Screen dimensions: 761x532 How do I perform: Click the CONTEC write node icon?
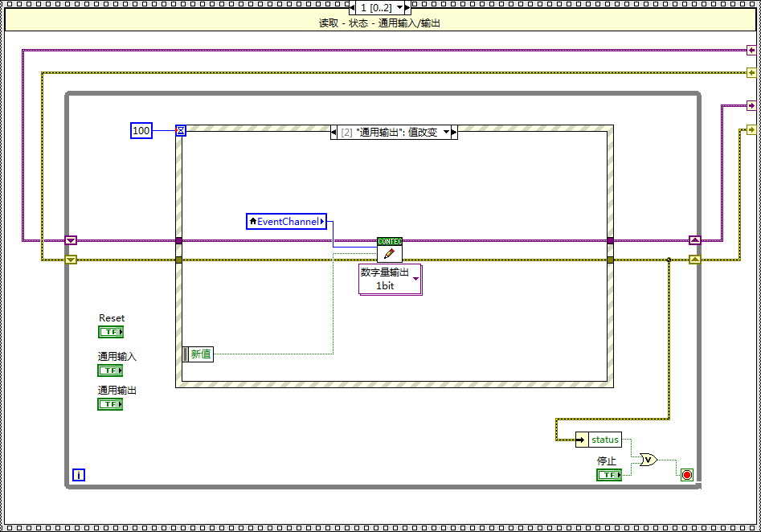pos(389,250)
